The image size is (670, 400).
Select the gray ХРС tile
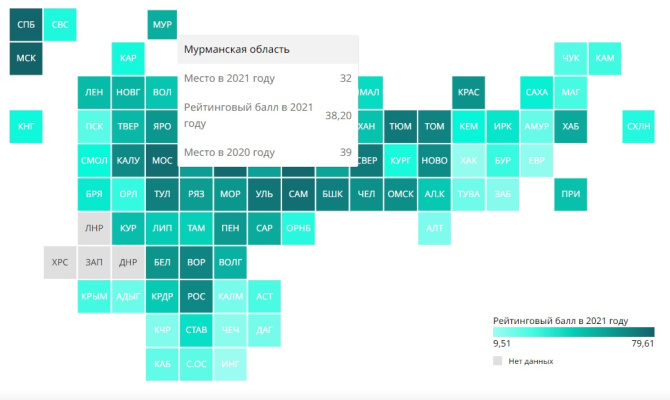(60, 262)
